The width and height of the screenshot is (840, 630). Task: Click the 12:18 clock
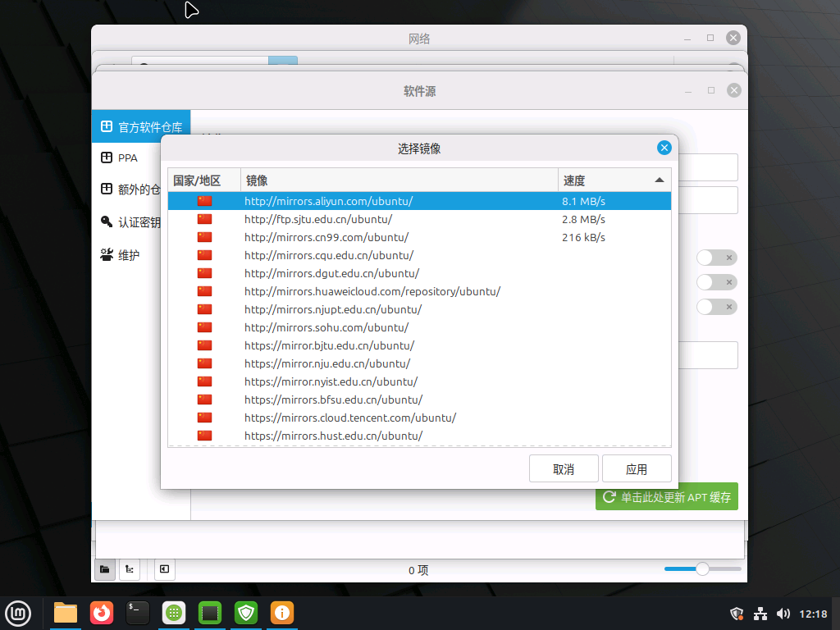(813, 614)
